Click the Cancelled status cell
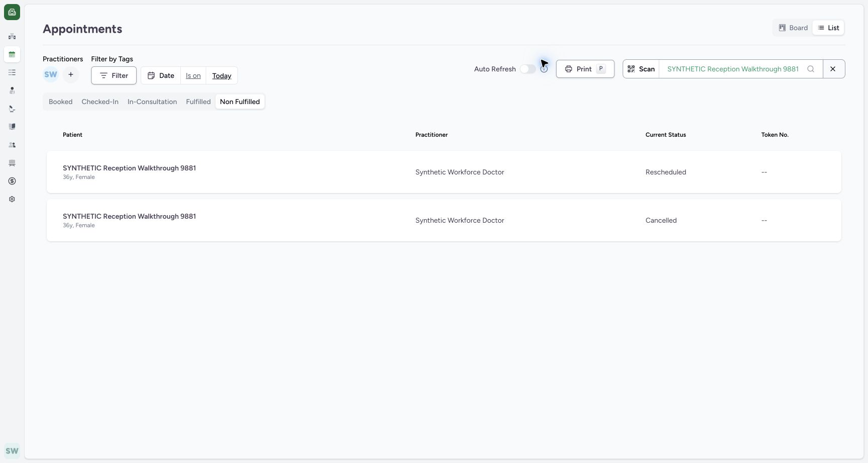The height and width of the screenshot is (463, 868). point(661,220)
